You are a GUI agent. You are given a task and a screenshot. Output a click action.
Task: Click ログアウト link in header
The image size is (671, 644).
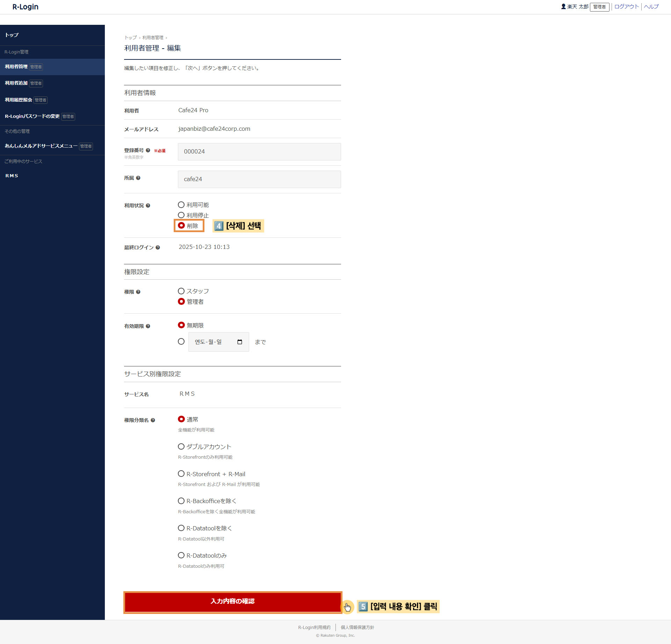(x=626, y=7)
